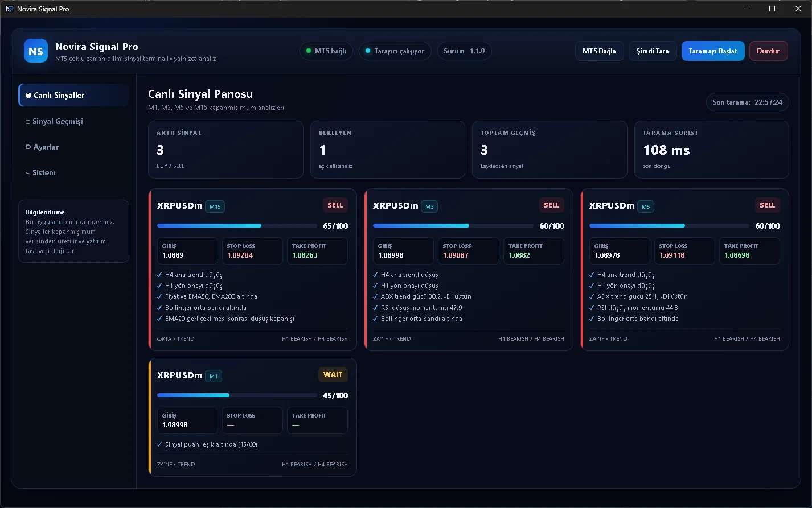Screen dimensions: 812x508
Task: Click the cyan Tarayıcı çalışıyor status dot
Action: point(368,51)
